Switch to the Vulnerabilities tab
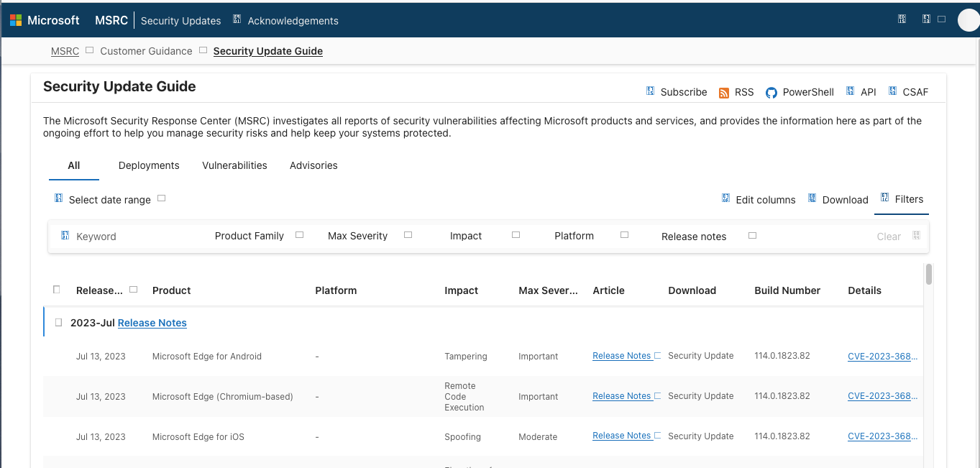Viewport: 980px width, 468px height. pos(234,165)
